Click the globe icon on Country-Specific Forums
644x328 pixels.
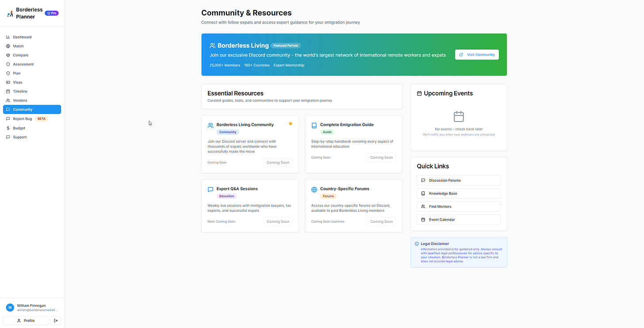pos(314,190)
